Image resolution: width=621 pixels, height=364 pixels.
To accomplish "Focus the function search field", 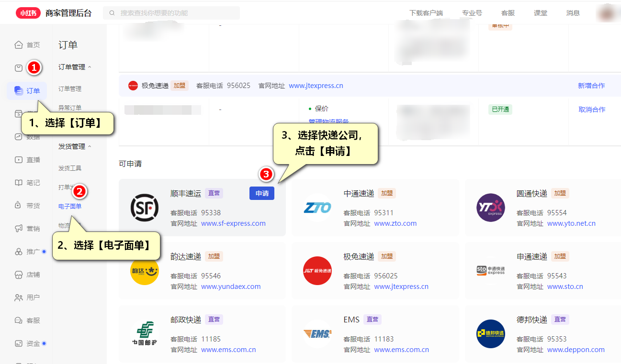I will coord(172,13).
